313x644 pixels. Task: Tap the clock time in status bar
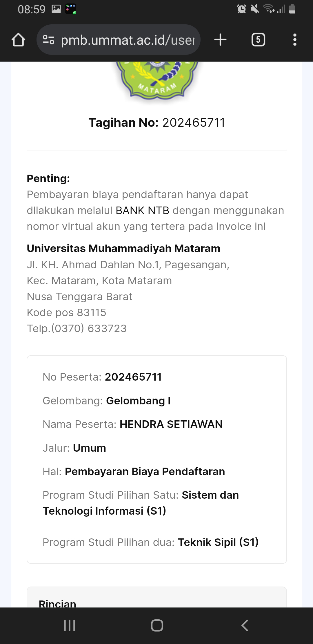32,9
